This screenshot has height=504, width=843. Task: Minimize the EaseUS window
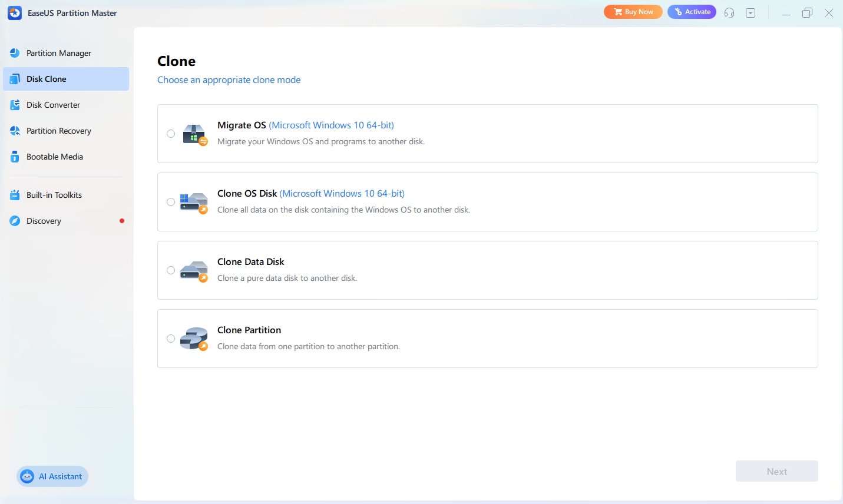[786, 13]
